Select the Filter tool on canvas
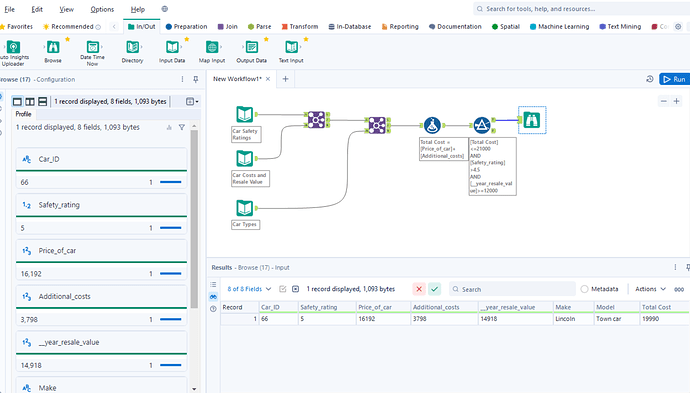Screen dimensions: 690x393 (482, 125)
